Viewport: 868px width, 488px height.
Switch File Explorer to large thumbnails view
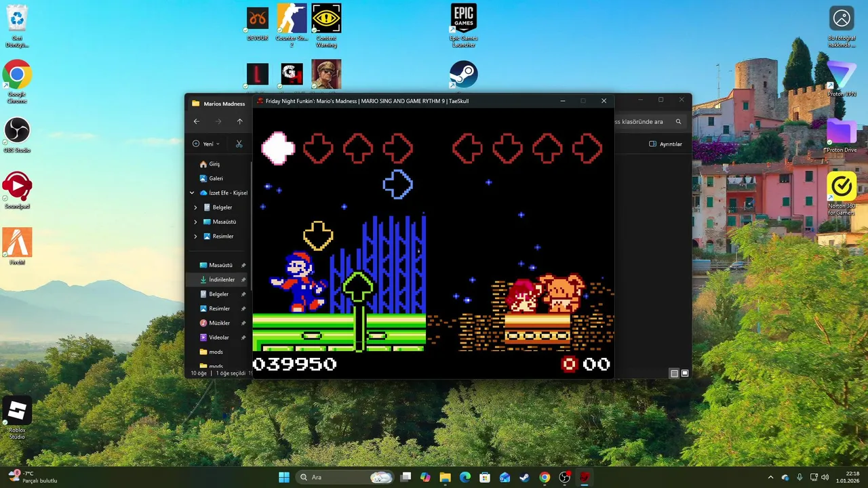pyautogui.click(x=685, y=373)
